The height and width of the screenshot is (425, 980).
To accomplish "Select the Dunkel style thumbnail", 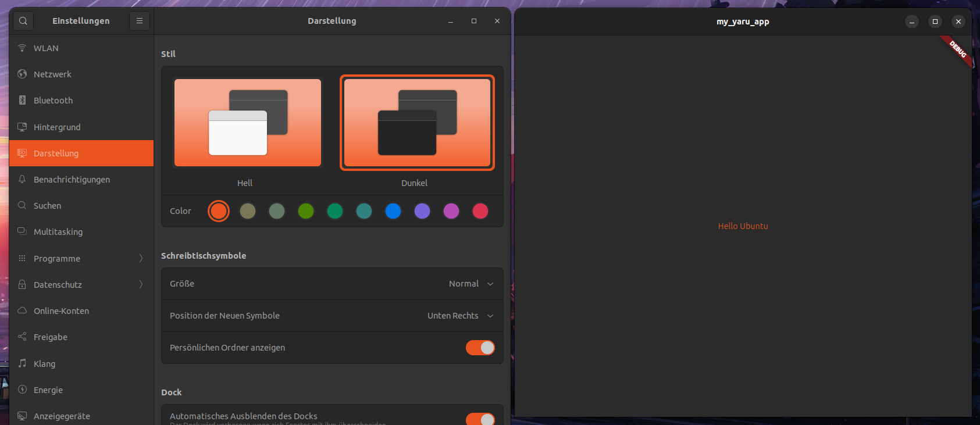I will tap(417, 123).
